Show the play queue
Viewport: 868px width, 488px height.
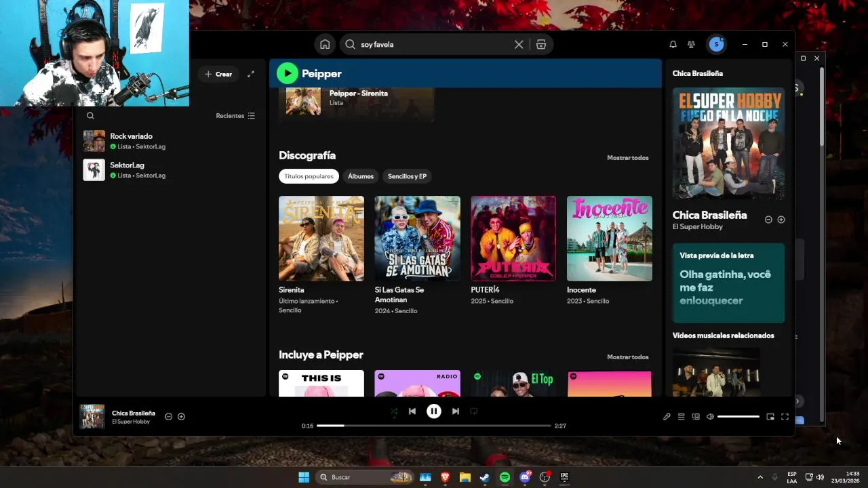point(681,417)
